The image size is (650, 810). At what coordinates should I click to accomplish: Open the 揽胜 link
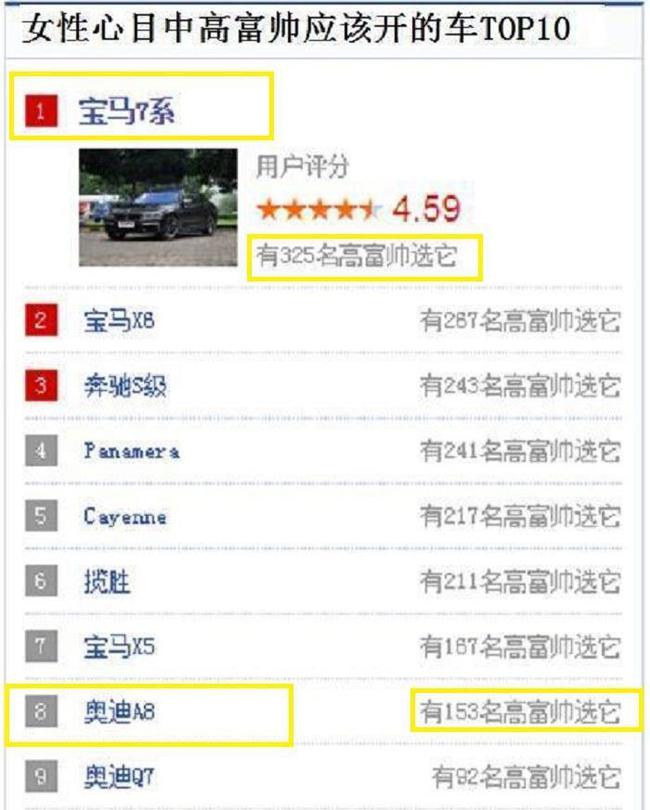(107, 582)
